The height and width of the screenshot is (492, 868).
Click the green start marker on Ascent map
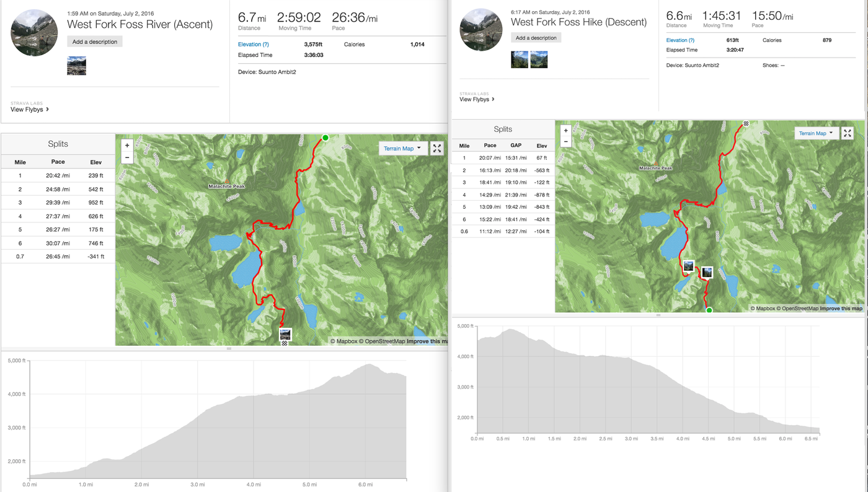(325, 138)
